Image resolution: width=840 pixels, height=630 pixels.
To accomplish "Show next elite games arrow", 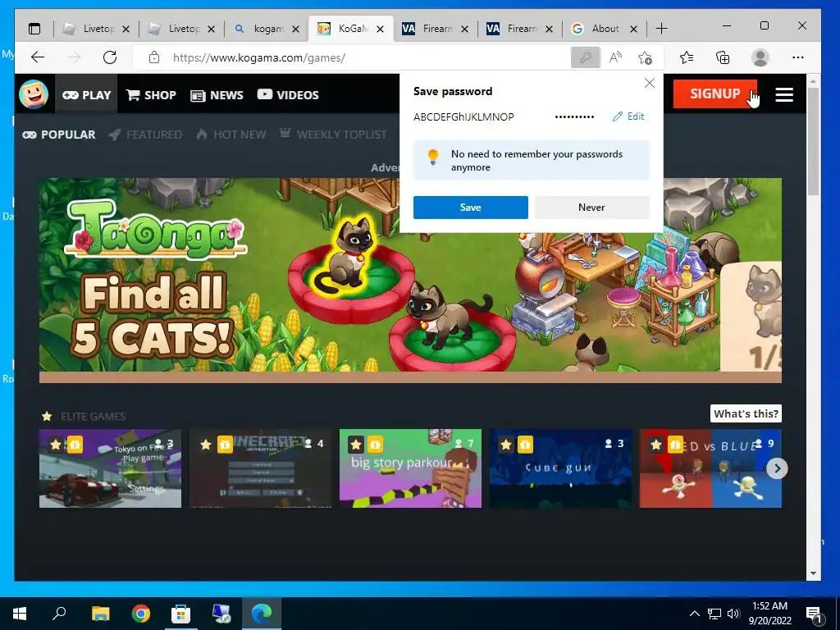I will [777, 468].
